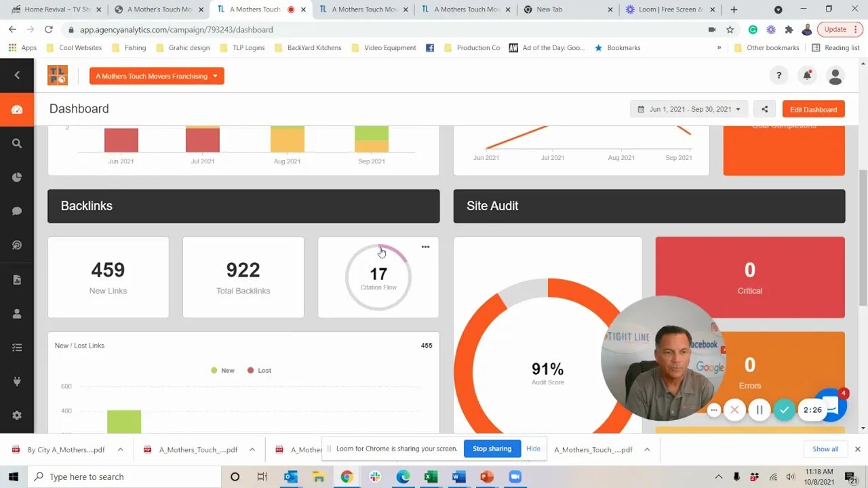Open the search magnifier sidebar icon

17,143
